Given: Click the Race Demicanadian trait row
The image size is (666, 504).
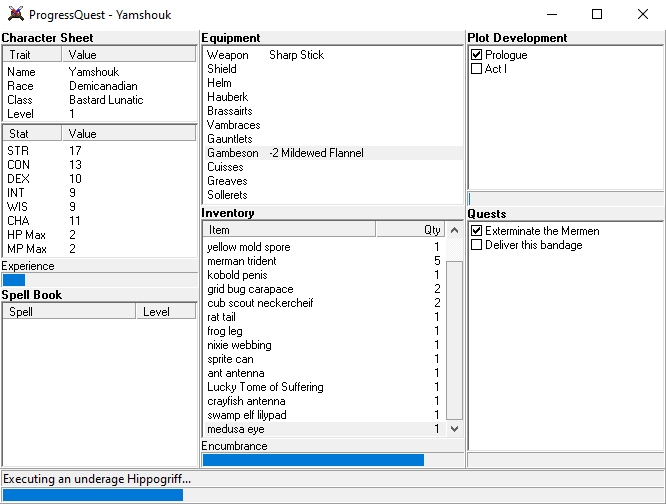Looking at the screenshot, I should coord(100,86).
